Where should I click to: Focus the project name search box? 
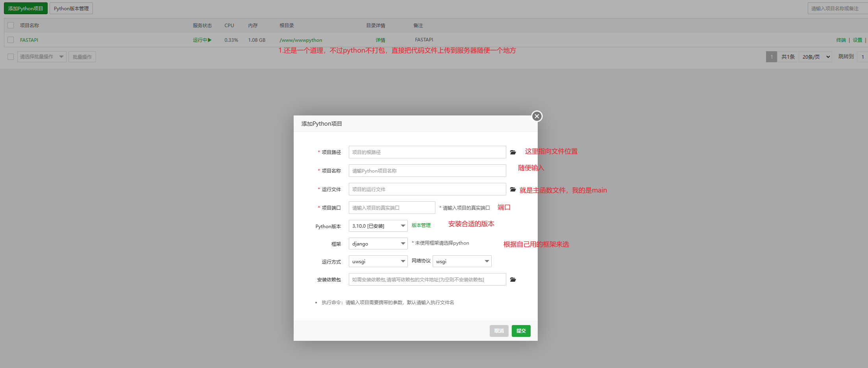click(838, 8)
